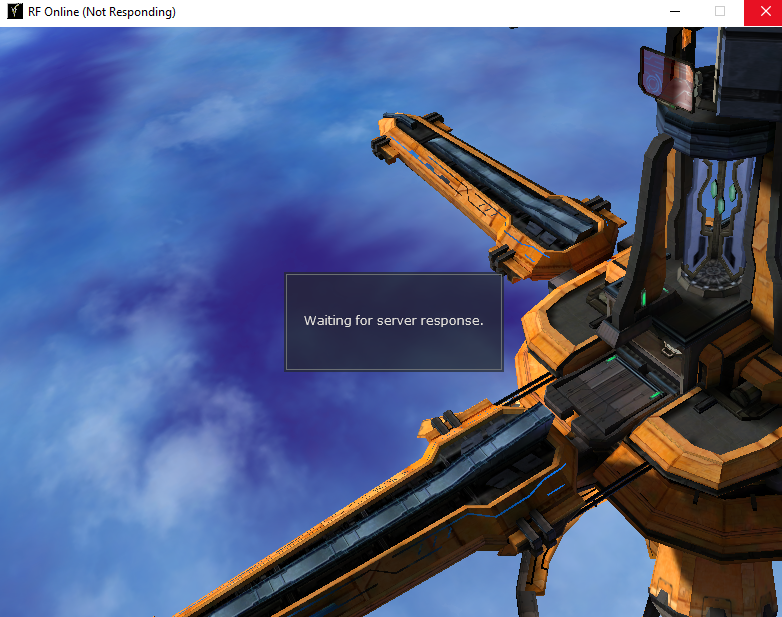The width and height of the screenshot is (782, 617).
Task: Close the not responding RF Online window
Action: (x=763, y=12)
